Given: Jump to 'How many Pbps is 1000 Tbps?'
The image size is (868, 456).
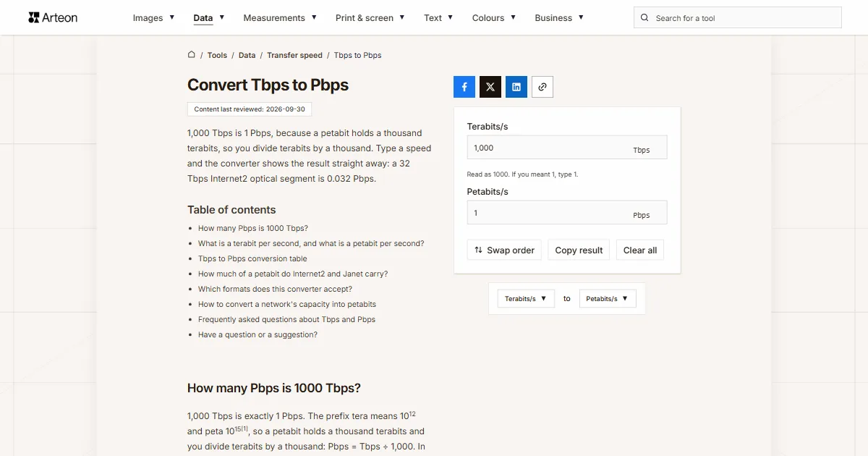Looking at the screenshot, I should pos(253,228).
